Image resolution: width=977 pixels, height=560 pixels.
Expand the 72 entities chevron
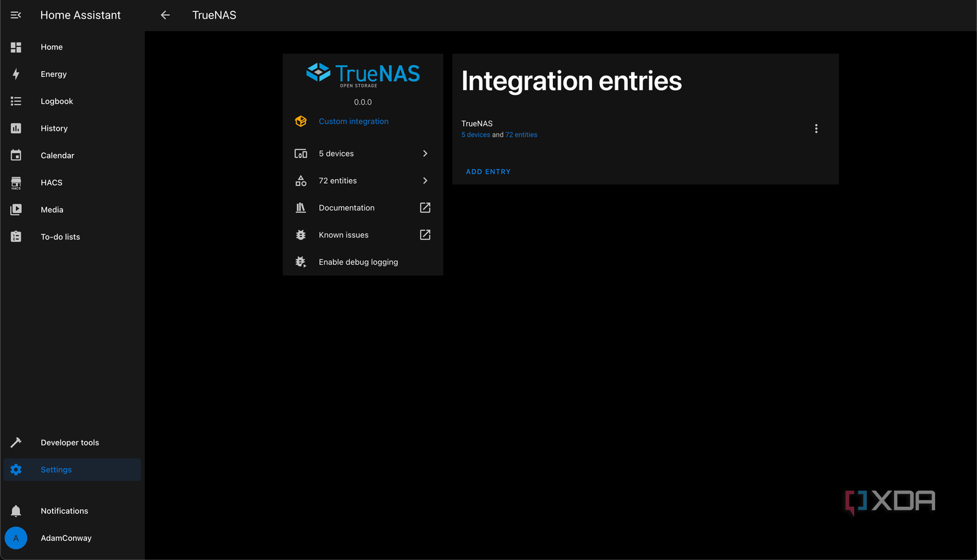pyautogui.click(x=425, y=180)
